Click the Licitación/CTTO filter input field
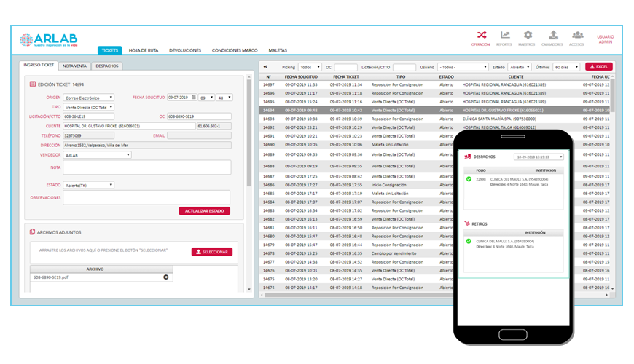 404,67
